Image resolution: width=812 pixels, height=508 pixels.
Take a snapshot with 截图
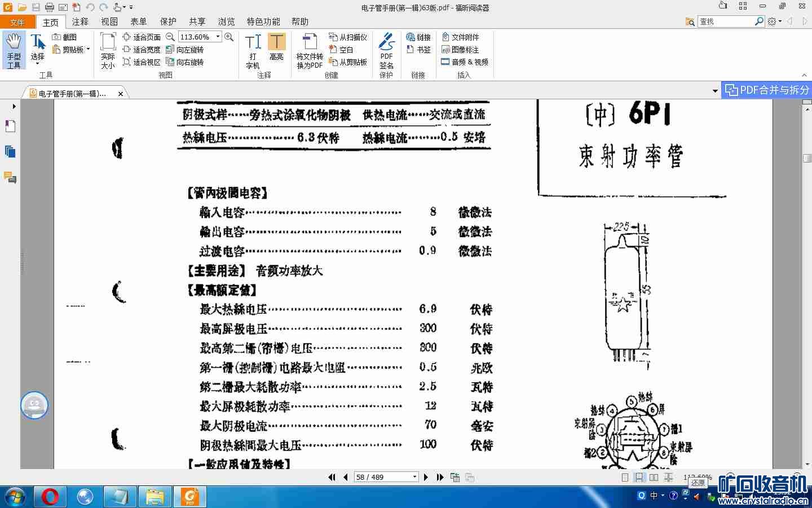[64, 37]
